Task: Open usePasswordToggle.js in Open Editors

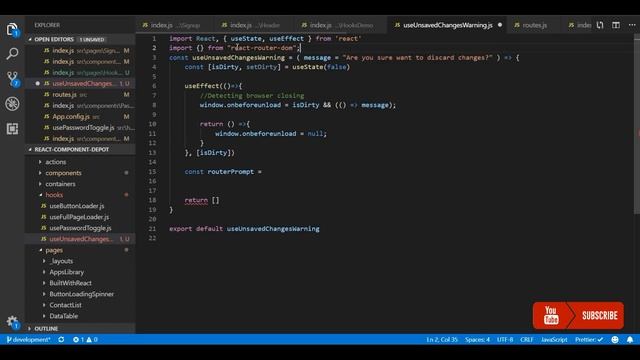Action: coord(80,127)
